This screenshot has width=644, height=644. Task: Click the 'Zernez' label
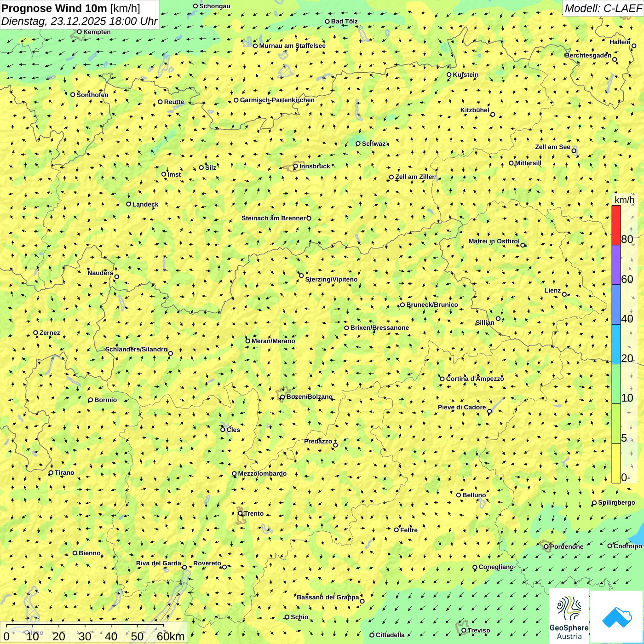coord(50,333)
